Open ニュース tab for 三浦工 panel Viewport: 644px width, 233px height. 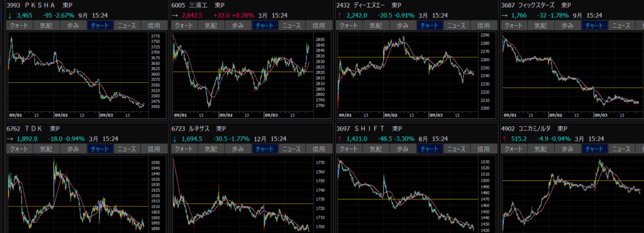click(x=292, y=25)
